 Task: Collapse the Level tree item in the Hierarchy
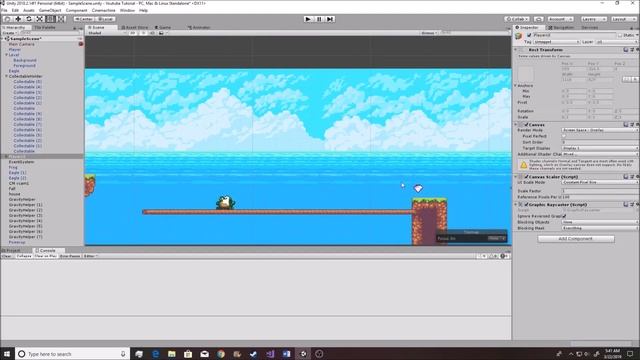point(6,55)
